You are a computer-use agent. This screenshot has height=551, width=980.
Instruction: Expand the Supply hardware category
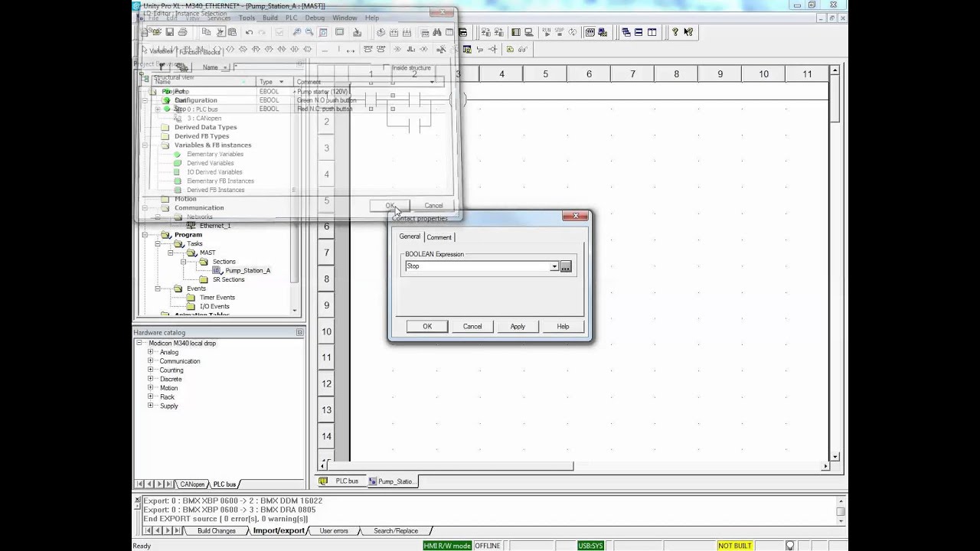coord(151,406)
